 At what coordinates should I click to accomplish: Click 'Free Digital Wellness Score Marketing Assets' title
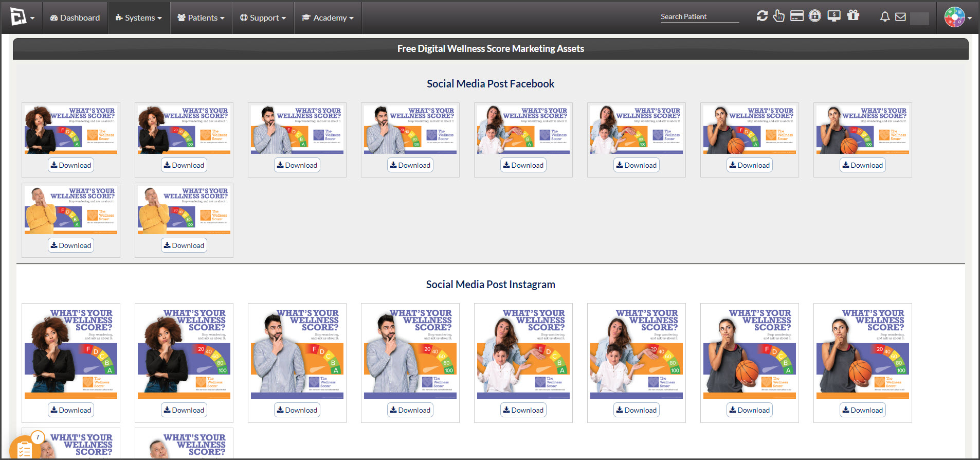[491, 49]
